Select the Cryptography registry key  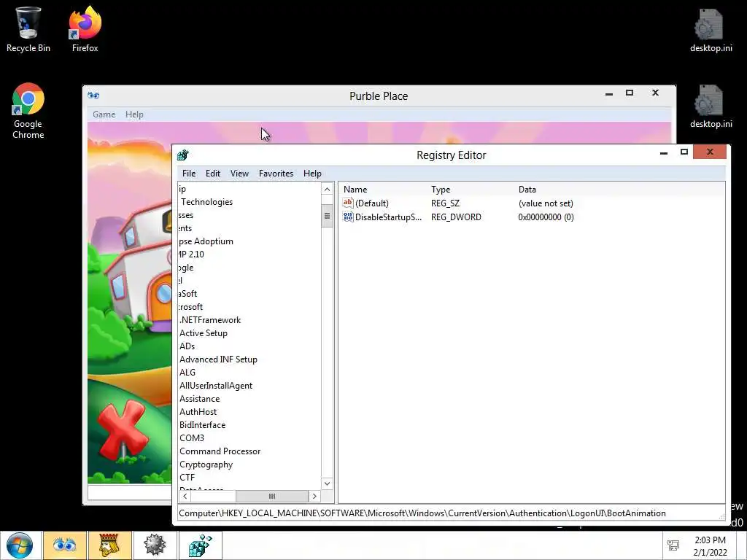point(206,464)
